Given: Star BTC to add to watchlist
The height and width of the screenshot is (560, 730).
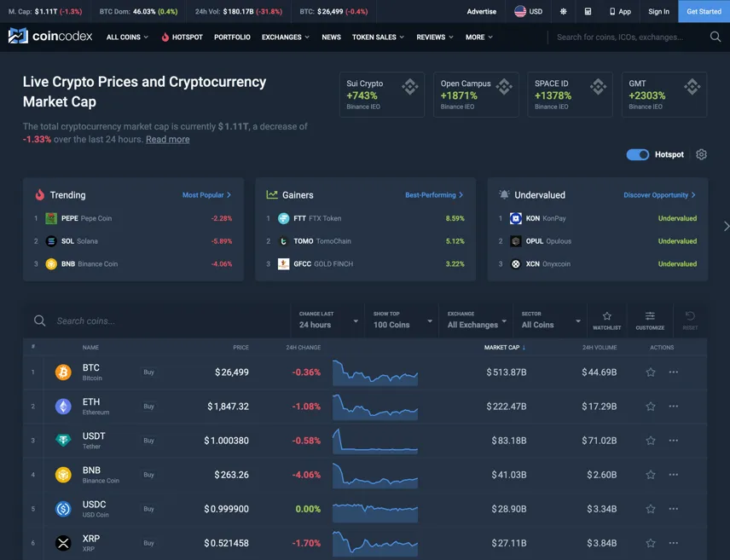Looking at the screenshot, I should 651,372.
